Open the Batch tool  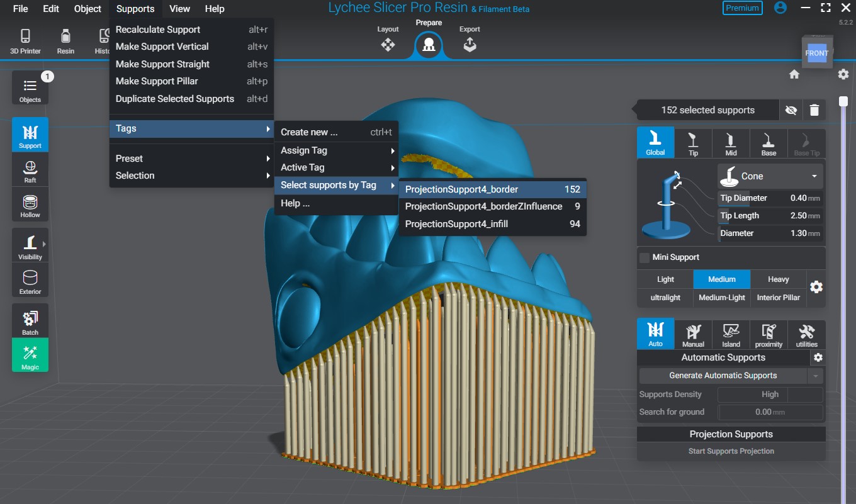[30, 322]
